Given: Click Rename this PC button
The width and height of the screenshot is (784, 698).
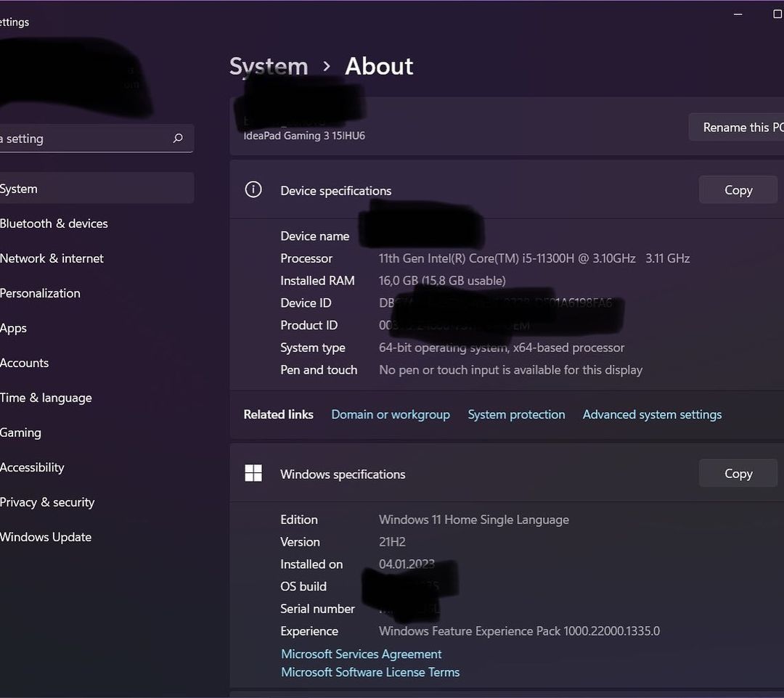Looking at the screenshot, I should 737,128.
